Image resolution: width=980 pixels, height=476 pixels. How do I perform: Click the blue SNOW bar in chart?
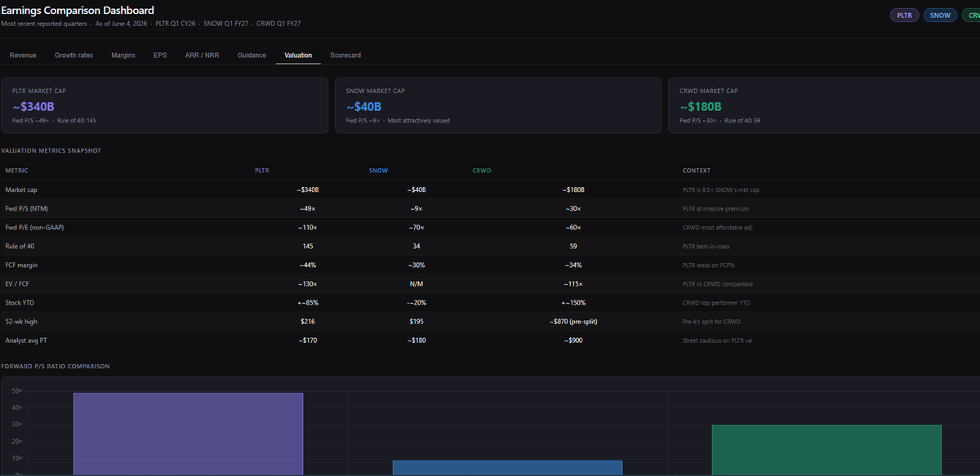(507, 468)
